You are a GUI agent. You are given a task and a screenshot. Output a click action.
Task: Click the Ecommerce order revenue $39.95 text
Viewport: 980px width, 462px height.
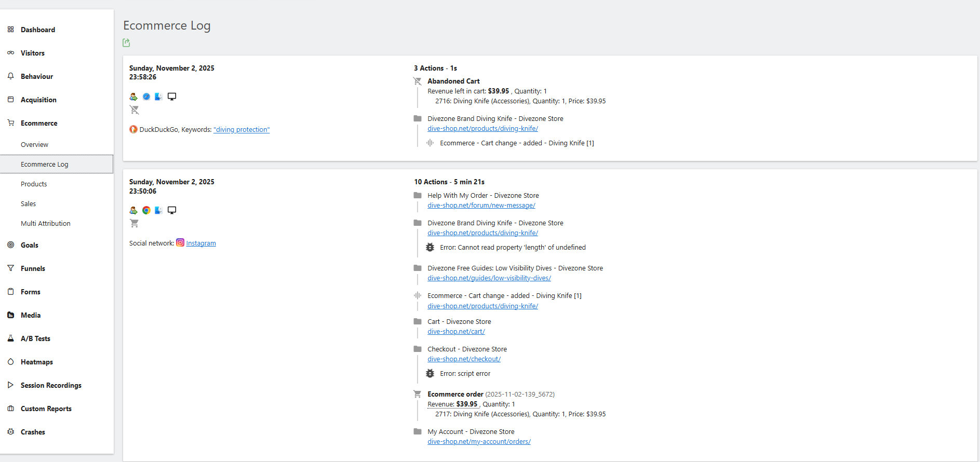[466, 404]
